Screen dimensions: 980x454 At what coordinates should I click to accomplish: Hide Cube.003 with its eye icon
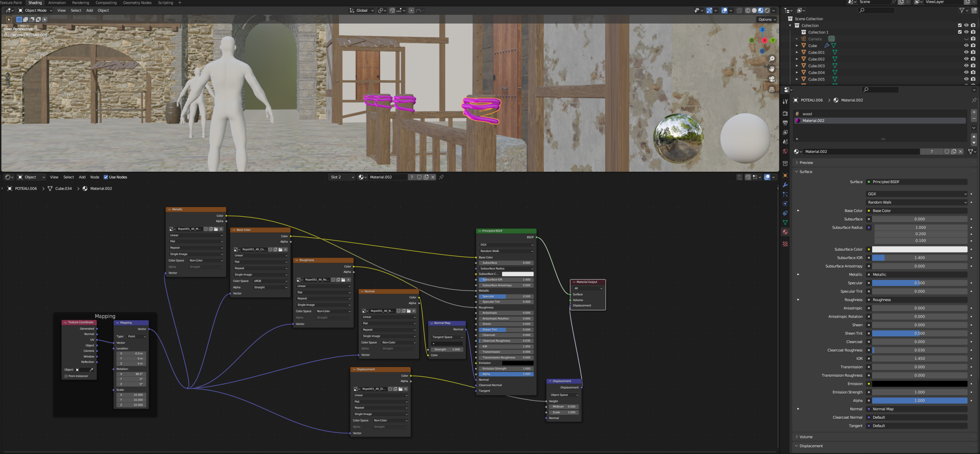pos(966,65)
